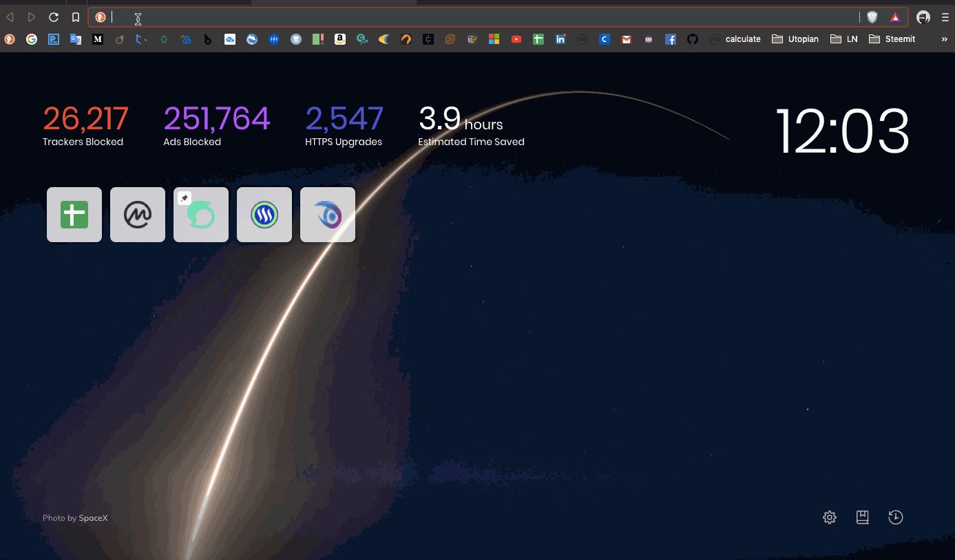
Task: Open new tab page settings gear
Action: coord(830,517)
